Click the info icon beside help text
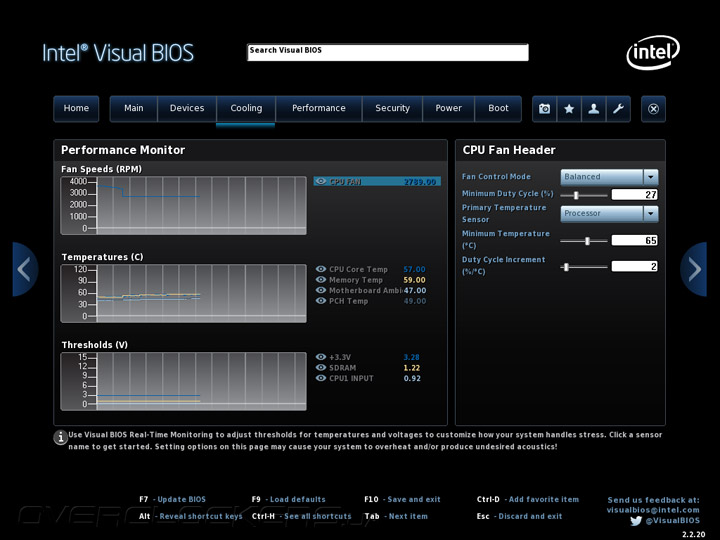This screenshot has width=720, height=540. point(60,438)
